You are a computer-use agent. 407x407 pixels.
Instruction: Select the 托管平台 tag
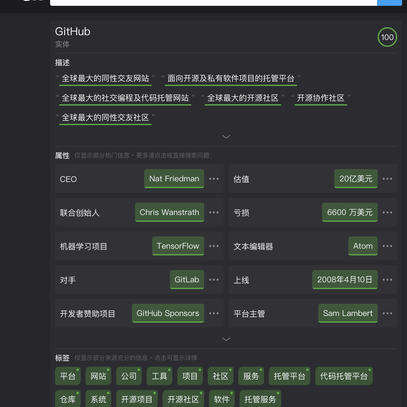[290, 376]
